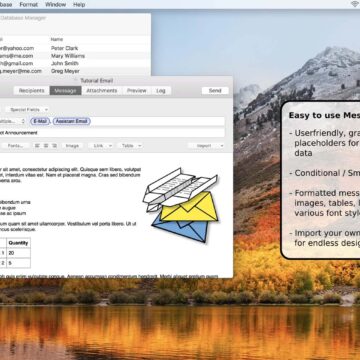Click the greg.meyer@me.com email cell
360x360 pixels.
[x=21, y=71]
